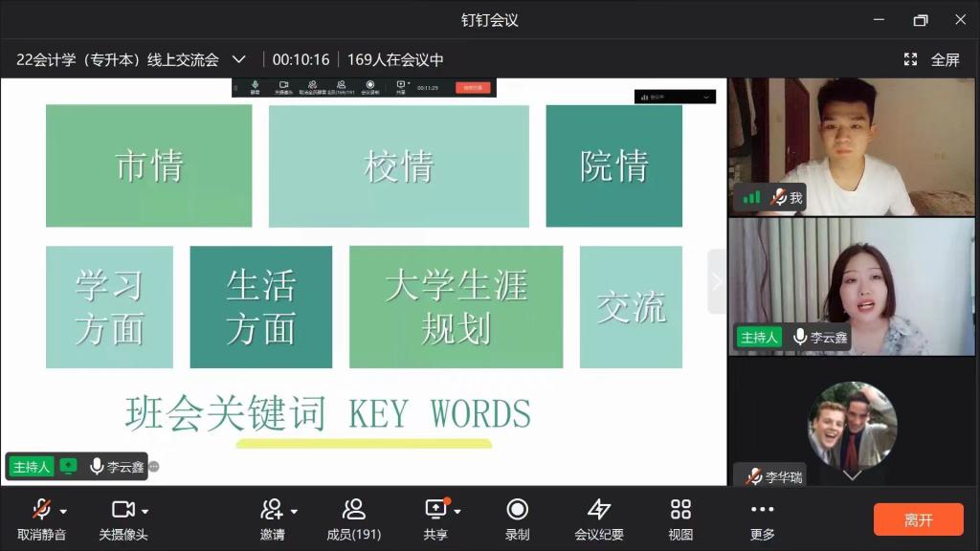Viewport: 980px width, 551px height.
Task: Collapse the video sidebar with arrow handle
Action: (717, 281)
